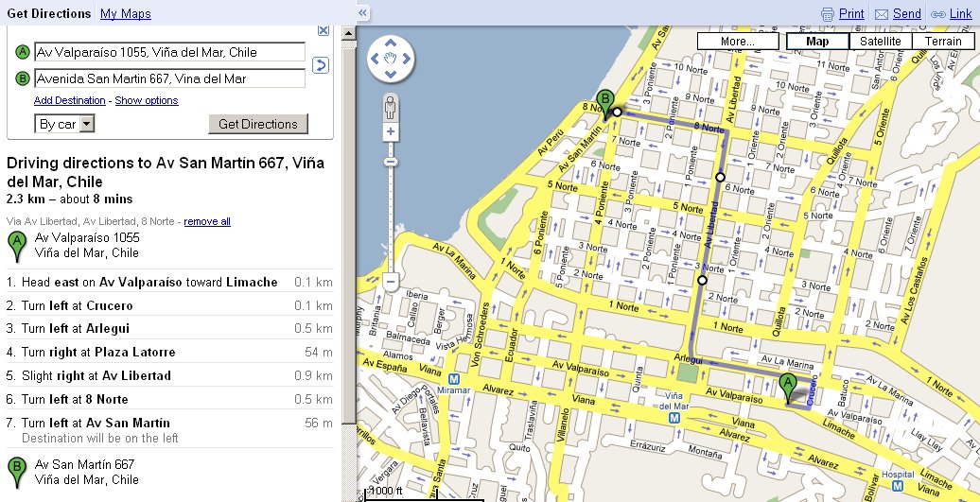Image resolution: width=980 pixels, height=502 pixels.
Task: Open the By car travel mode dropdown
Action: point(86,124)
